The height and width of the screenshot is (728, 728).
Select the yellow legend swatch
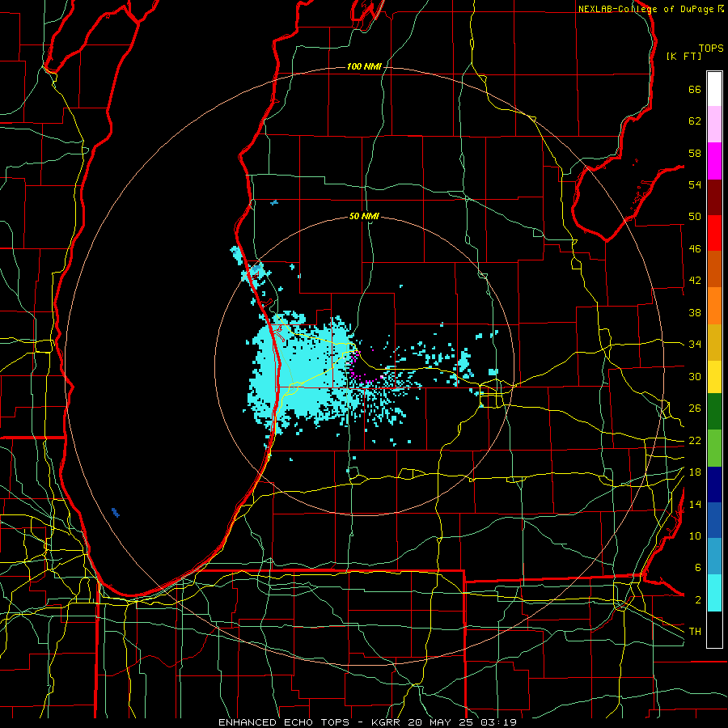(x=714, y=377)
